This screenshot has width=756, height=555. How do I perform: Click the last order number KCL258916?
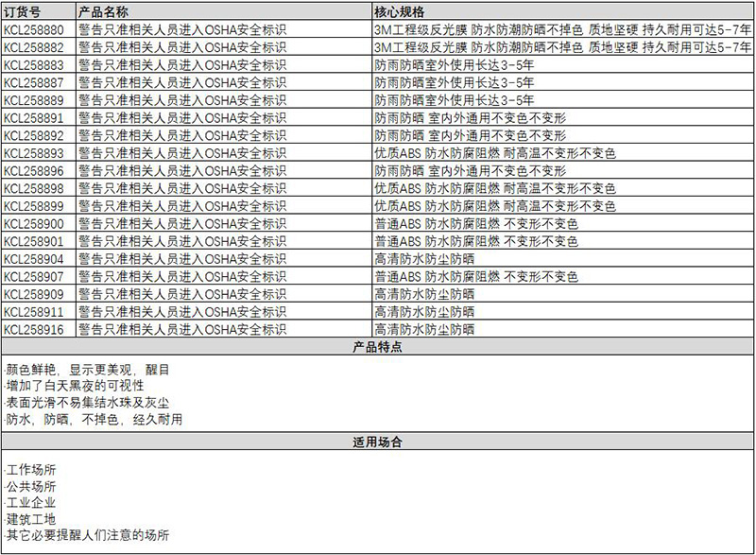pyautogui.click(x=35, y=330)
